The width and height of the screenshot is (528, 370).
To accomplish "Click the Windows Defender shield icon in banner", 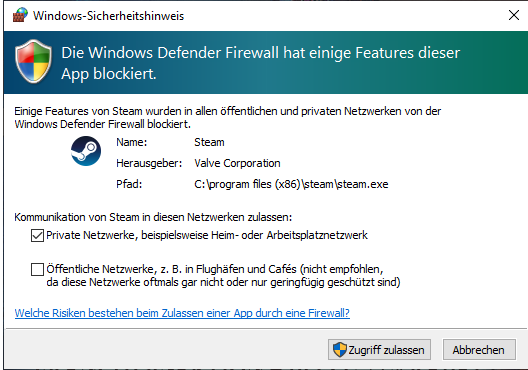I will (33, 61).
